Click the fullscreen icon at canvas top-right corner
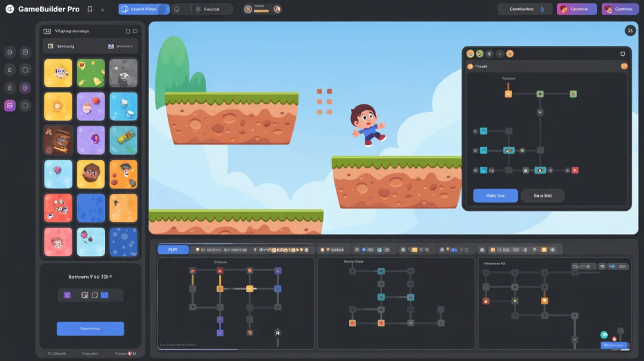 click(630, 30)
